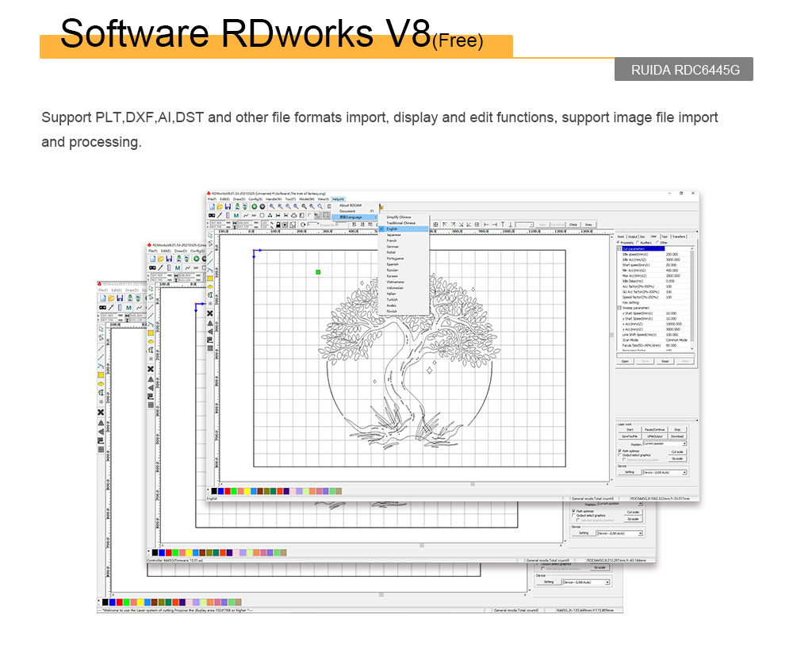The image size is (793, 672).
Task: Select Simplify Chinese in the language list
Action: pos(399,217)
